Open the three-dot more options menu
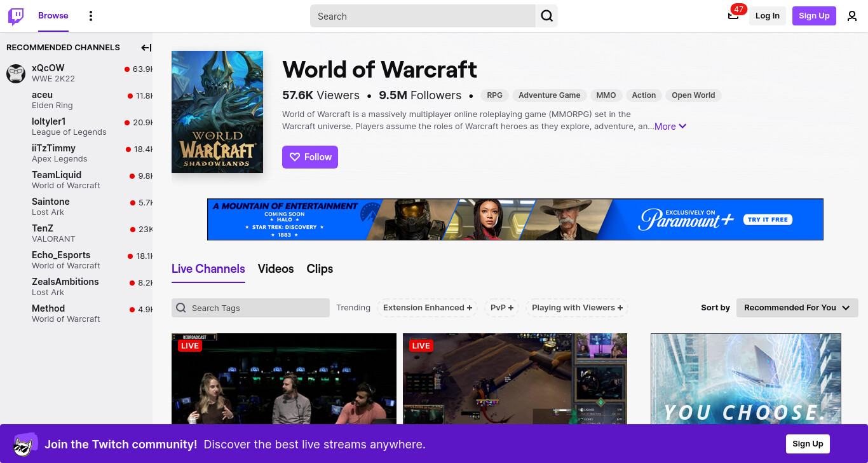 tap(91, 16)
